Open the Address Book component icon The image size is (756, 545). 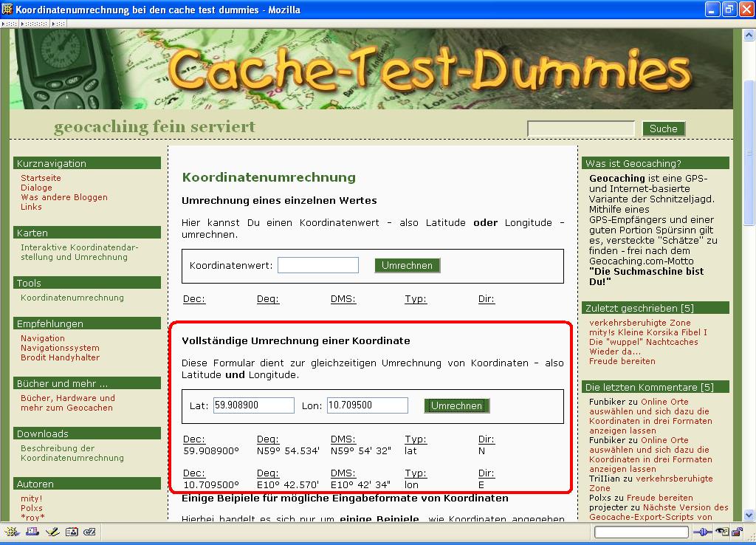click(72, 532)
